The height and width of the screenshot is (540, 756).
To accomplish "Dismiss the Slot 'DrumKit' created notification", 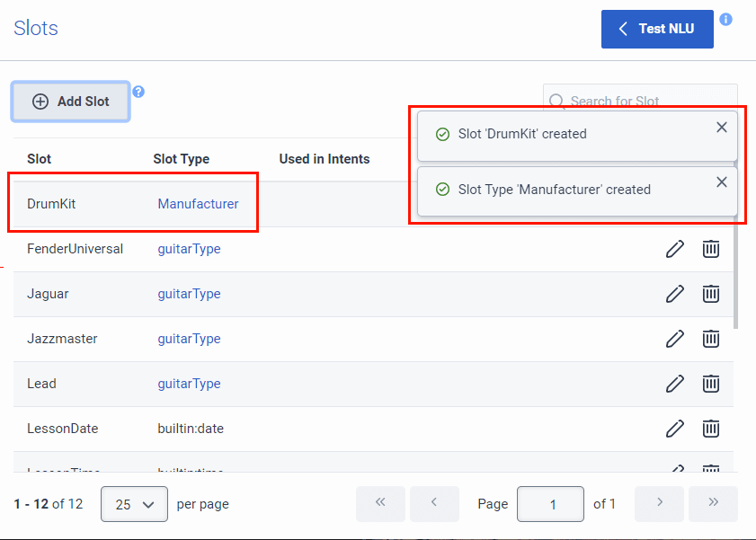I will tap(721, 128).
